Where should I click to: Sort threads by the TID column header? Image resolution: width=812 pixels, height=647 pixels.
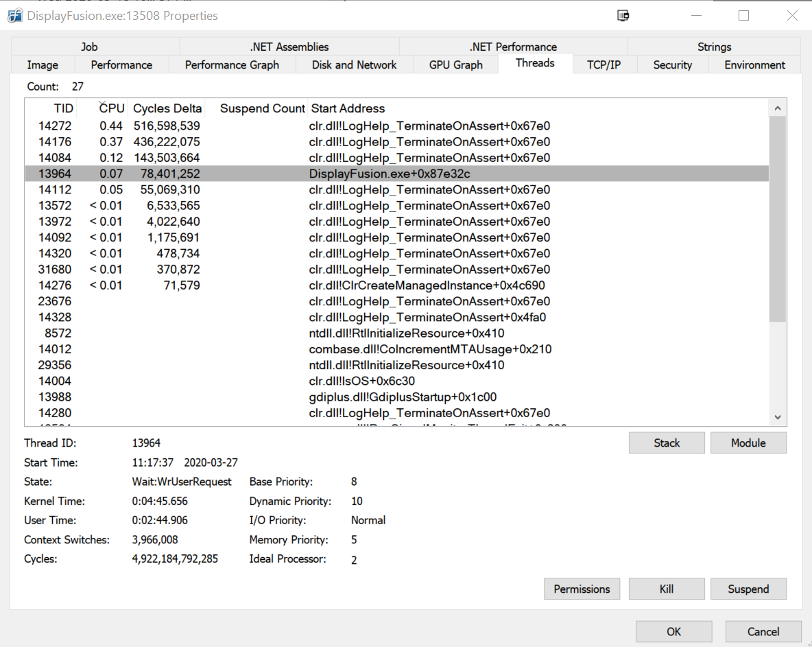(52, 108)
